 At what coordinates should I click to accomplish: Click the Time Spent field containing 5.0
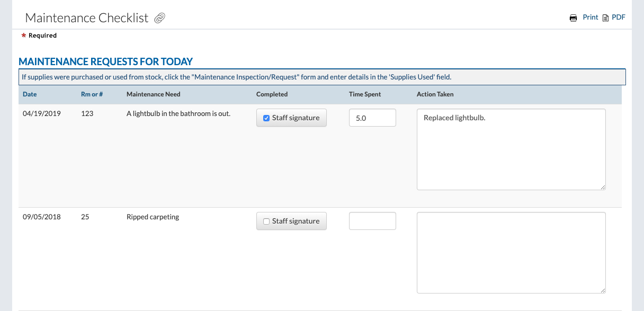[372, 118]
